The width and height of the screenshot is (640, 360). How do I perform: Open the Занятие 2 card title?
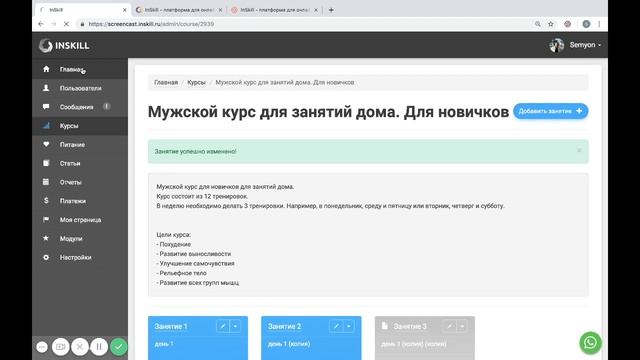click(284, 327)
